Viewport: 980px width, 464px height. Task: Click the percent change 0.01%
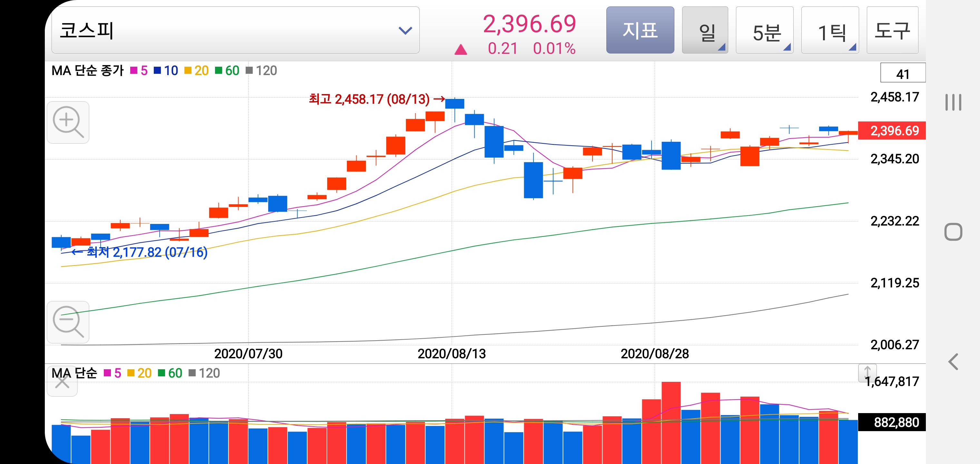tap(554, 48)
